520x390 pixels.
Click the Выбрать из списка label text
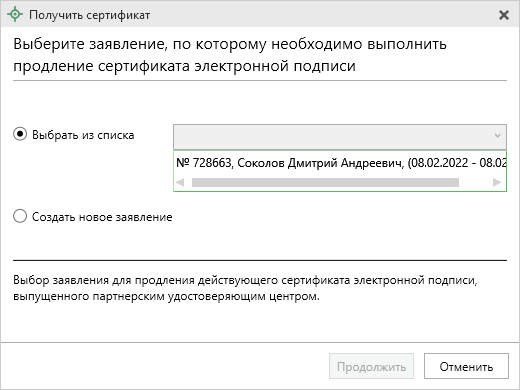[x=83, y=135]
